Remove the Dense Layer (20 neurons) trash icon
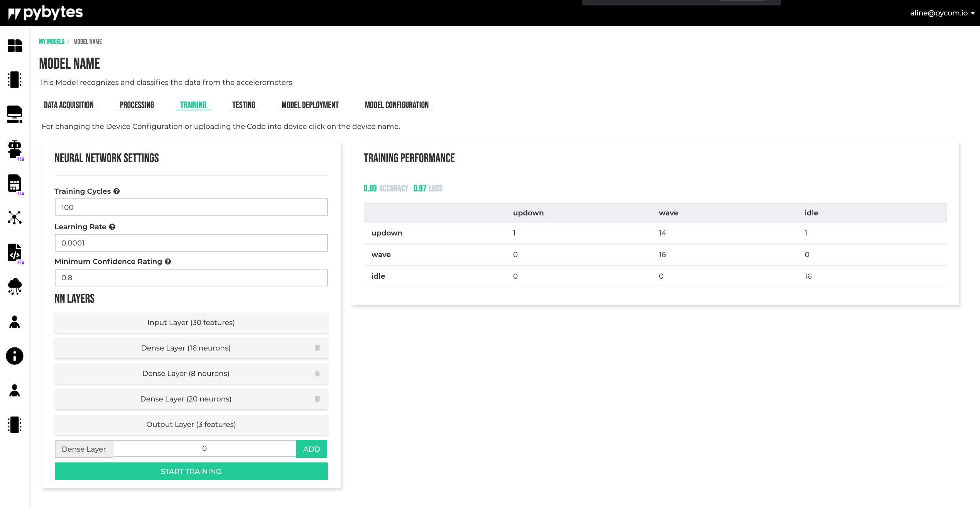This screenshot has width=980, height=508. tap(317, 399)
